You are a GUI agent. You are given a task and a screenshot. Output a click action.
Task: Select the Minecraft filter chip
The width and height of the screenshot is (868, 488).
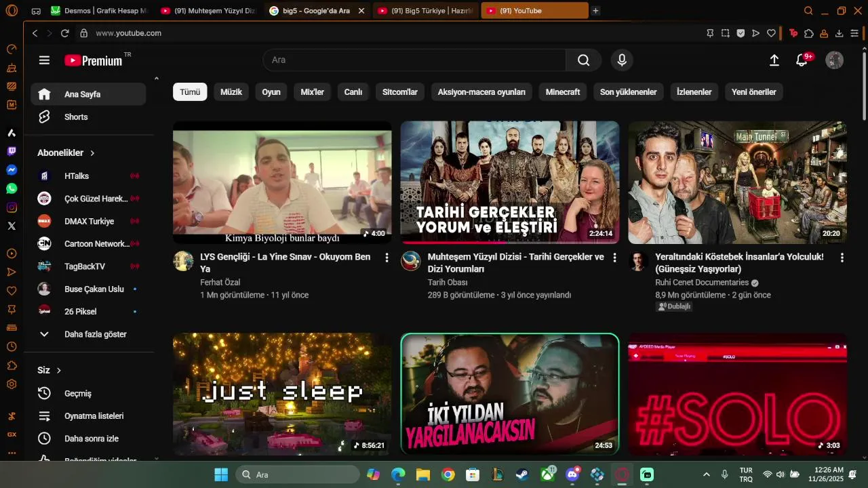[563, 92]
